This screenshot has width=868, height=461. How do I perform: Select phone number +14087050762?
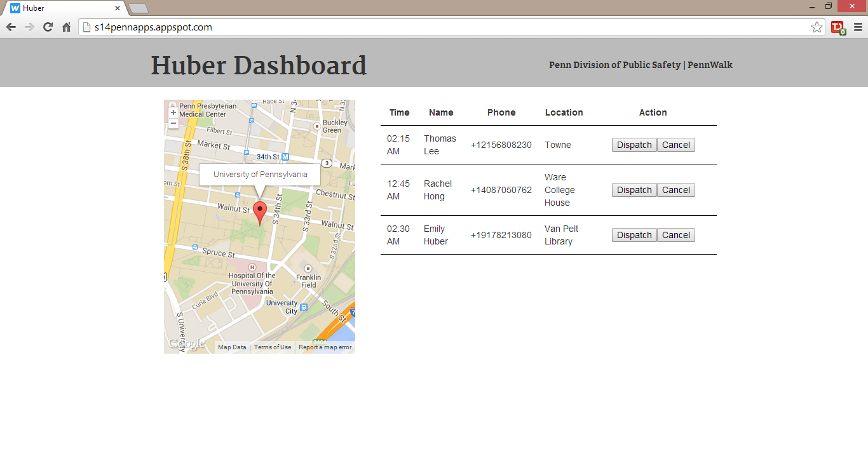click(x=501, y=190)
